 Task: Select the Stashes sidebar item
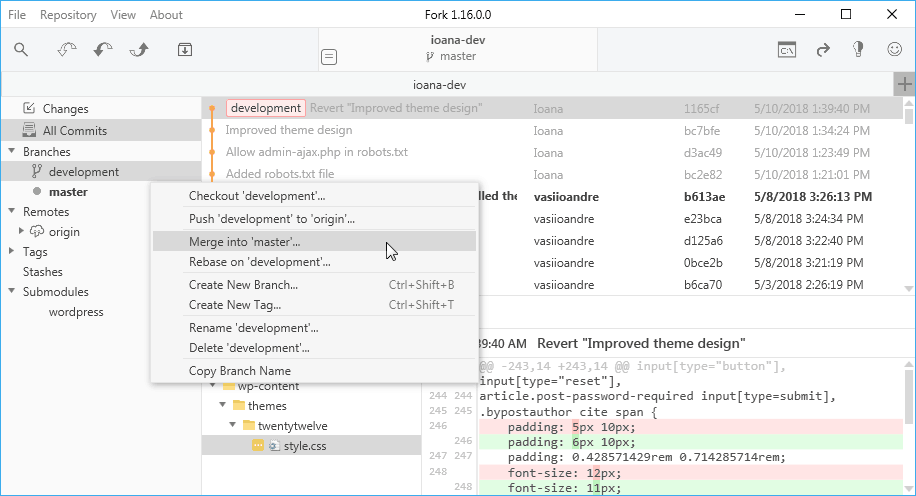click(x=43, y=272)
